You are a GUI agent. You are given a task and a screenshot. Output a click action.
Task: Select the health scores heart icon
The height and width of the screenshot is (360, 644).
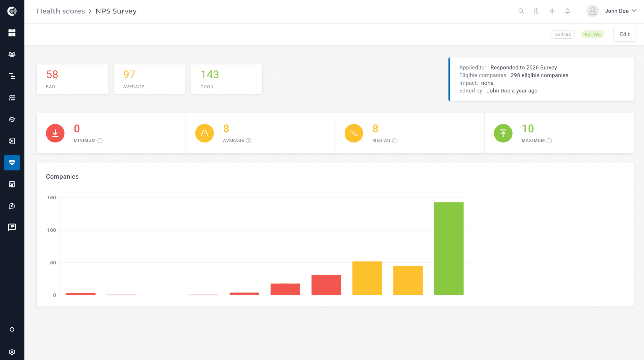pyautogui.click(x=12, y=163)
